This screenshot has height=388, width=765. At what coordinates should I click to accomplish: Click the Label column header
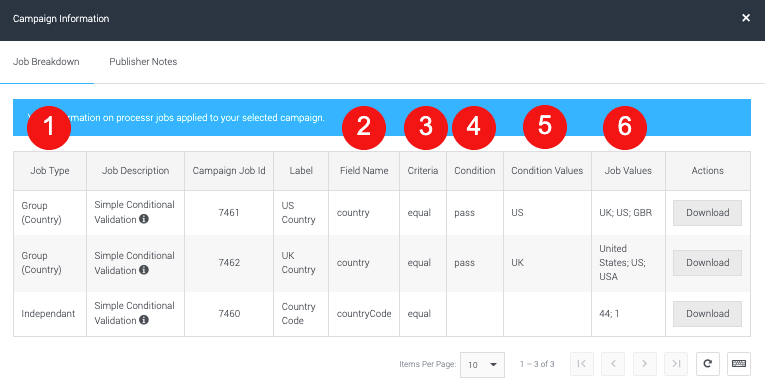301,171
